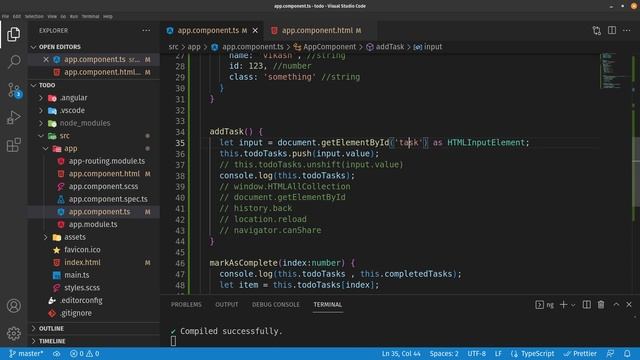The width and height of the screenshot is (640, 360).
Task: Click the feedback icon in status bar
Action: pyautogui.click(x=610, y=353)
